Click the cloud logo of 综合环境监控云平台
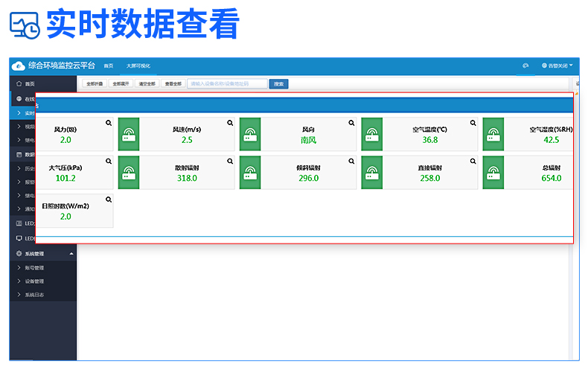588x376 pixels. tap(19, 66)
